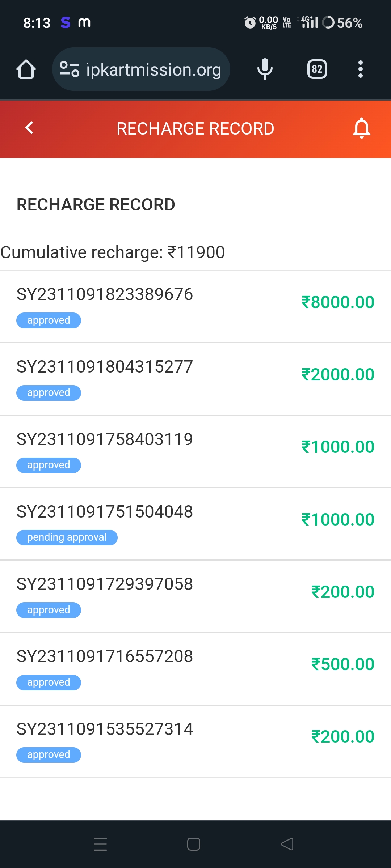Open site settings icon in address bar

(69, 69)
